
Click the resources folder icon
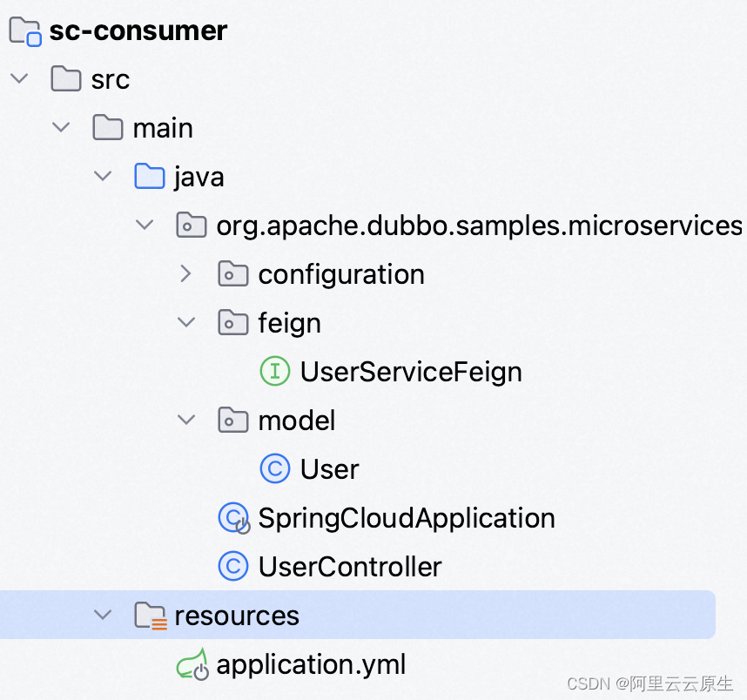coord(151,616)
